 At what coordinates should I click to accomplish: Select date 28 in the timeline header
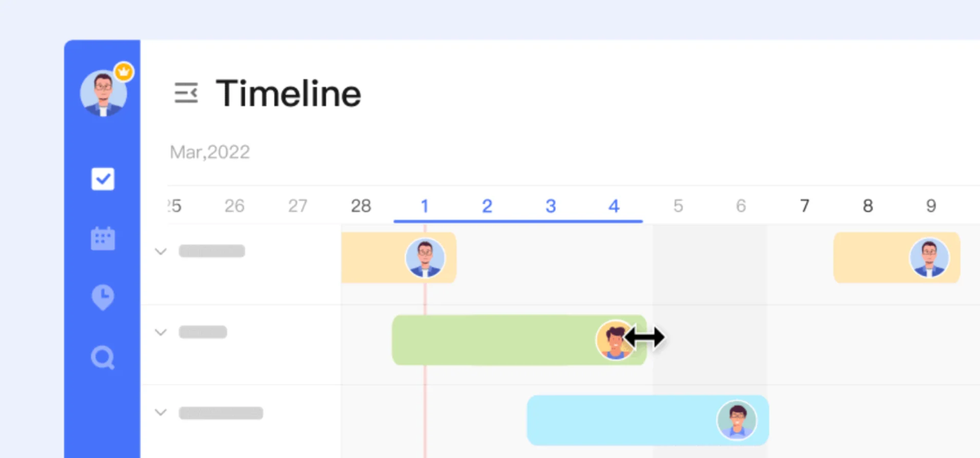pyautogui.click(x=361, y=205)
